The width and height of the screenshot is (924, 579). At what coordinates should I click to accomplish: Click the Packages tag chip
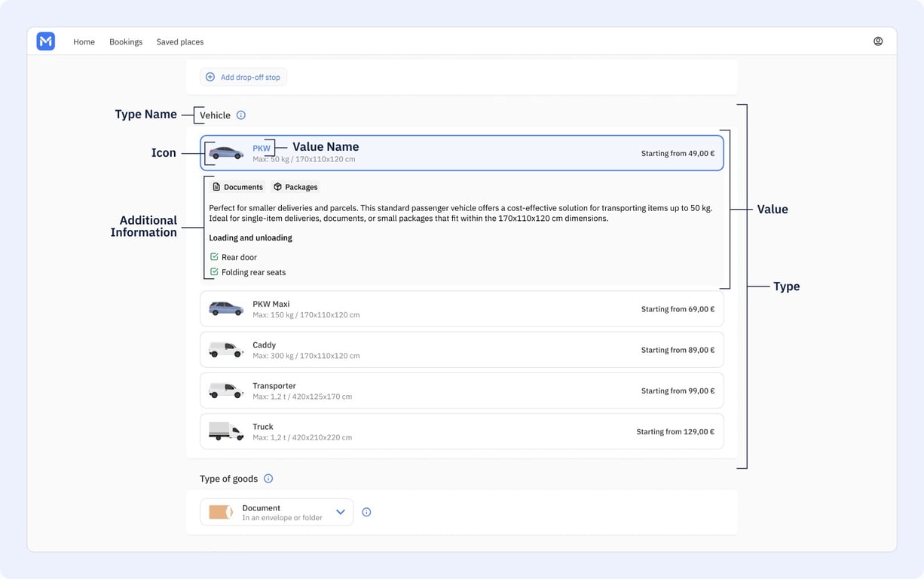pos(295,187)
